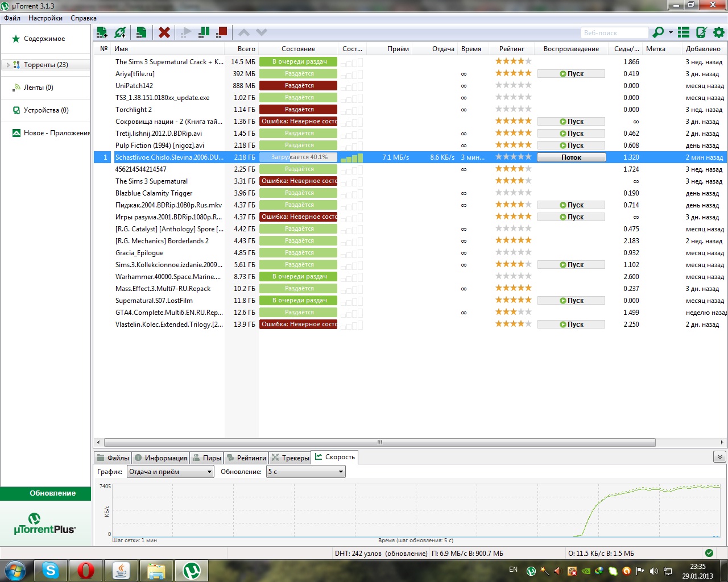Switch to the Файлы tab

pyautogui.click(x=113, y=458)
